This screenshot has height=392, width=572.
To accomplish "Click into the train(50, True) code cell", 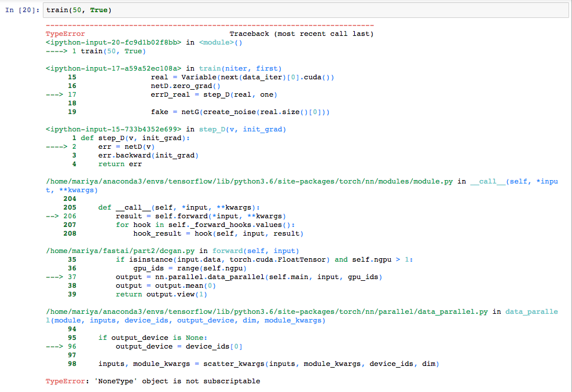I will [x=289, y=10].
